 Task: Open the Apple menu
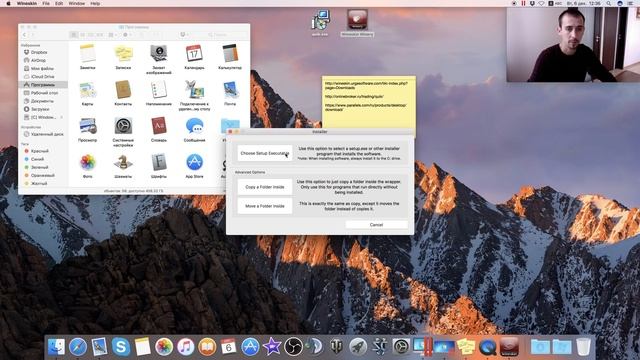(8, 3)
